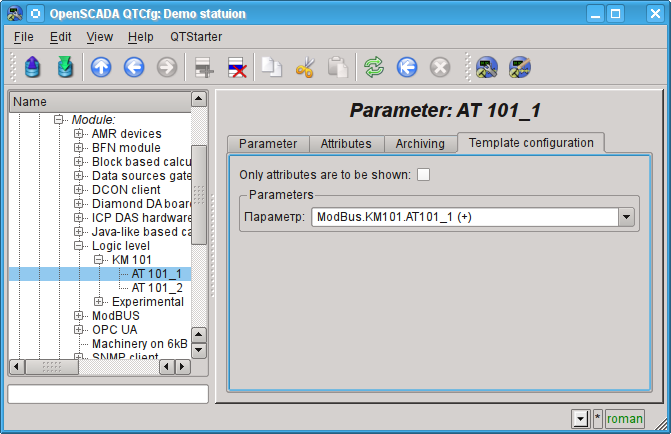Click the Add item toolbar icon
This screenshot has height=434, width=671.
point(204,67)
